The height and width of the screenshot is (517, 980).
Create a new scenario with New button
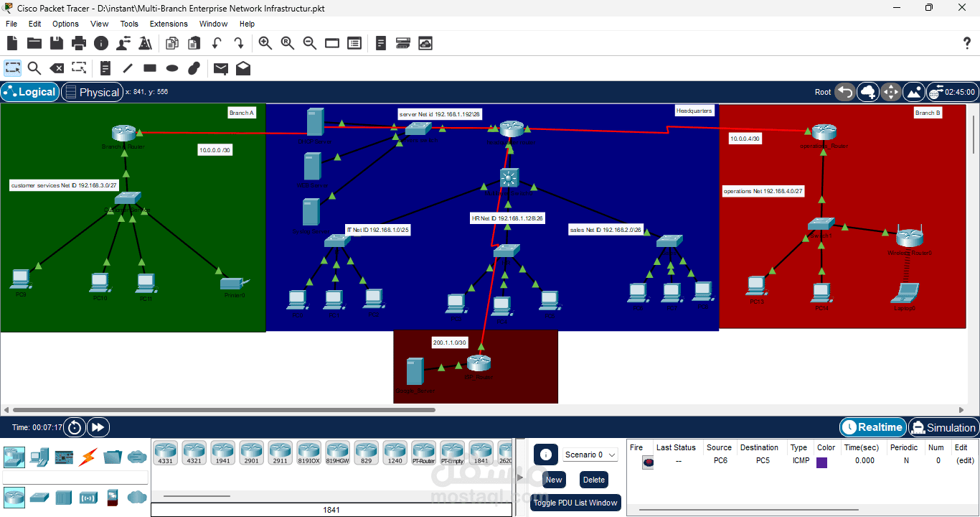554,479
